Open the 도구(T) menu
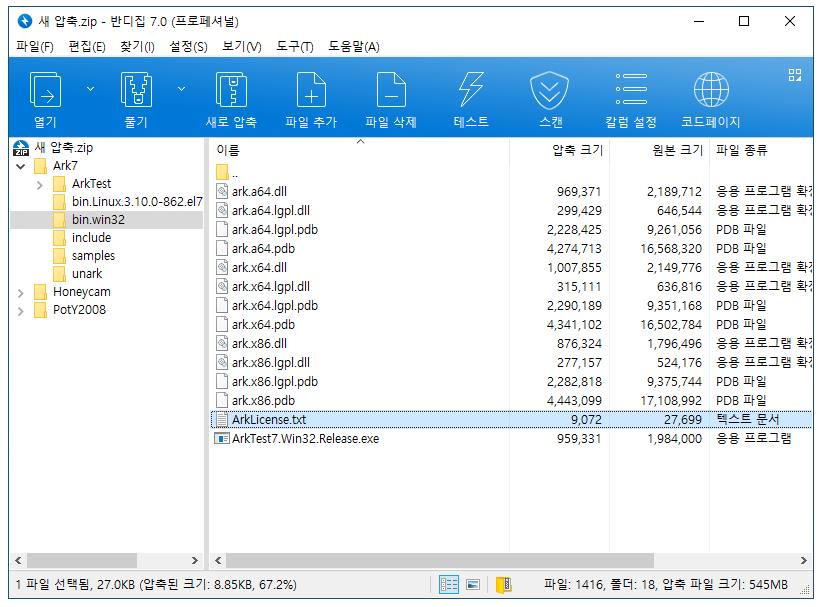820x607 pixels. 294,47
